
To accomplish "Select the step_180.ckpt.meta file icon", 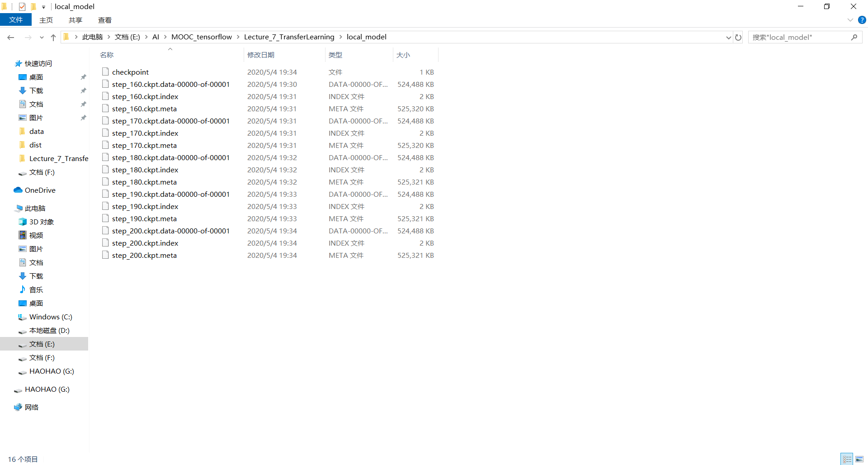I will [x=105, y=182].
